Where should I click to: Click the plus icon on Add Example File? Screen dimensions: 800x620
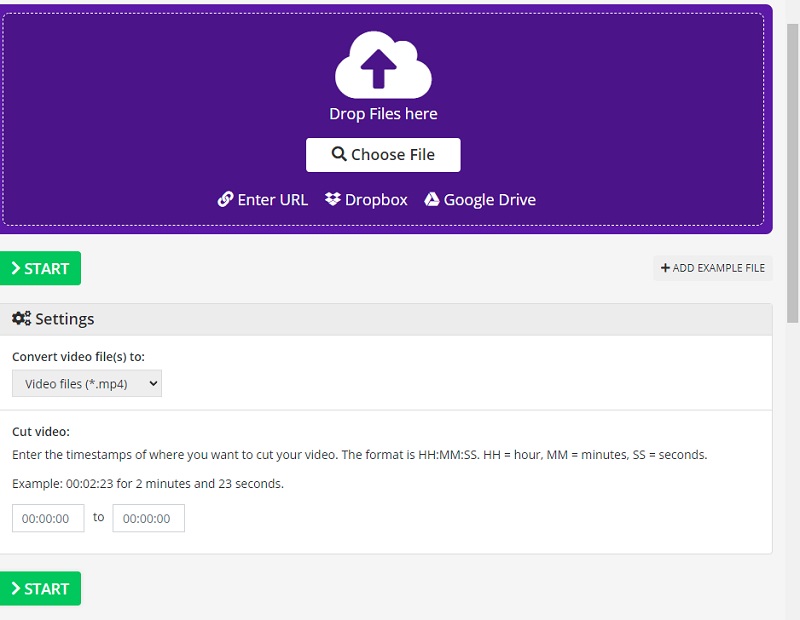click(665, 268)
